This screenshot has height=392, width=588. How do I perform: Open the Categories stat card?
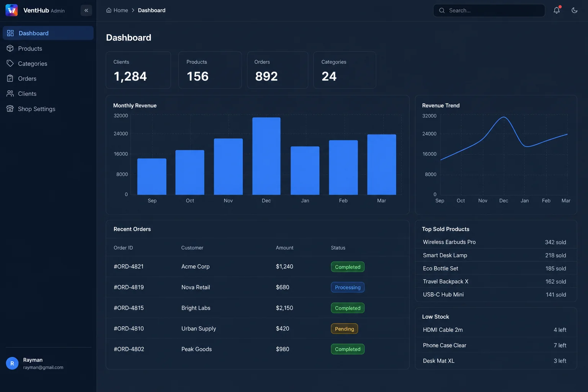coord(345,70)
